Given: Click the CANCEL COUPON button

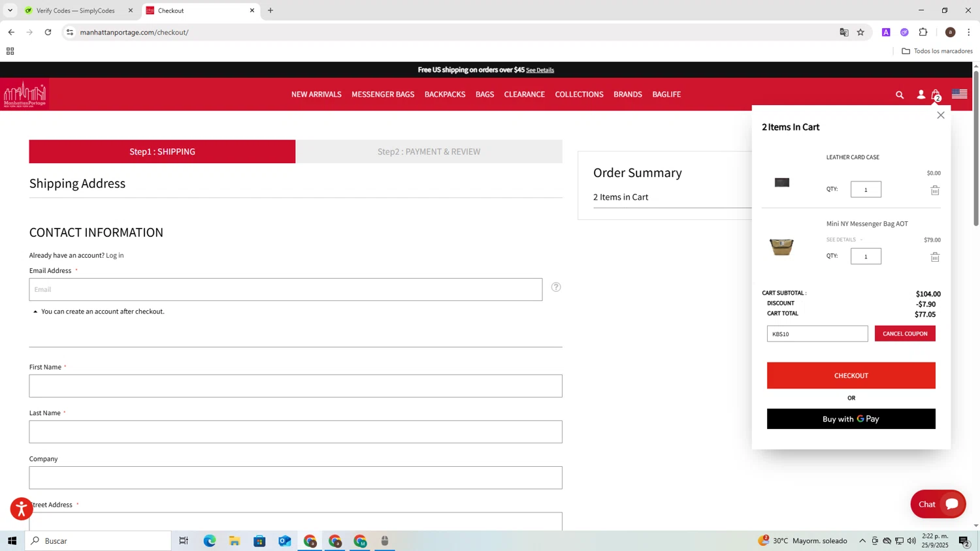Looking at the screenshot, I should coord(905,334).
